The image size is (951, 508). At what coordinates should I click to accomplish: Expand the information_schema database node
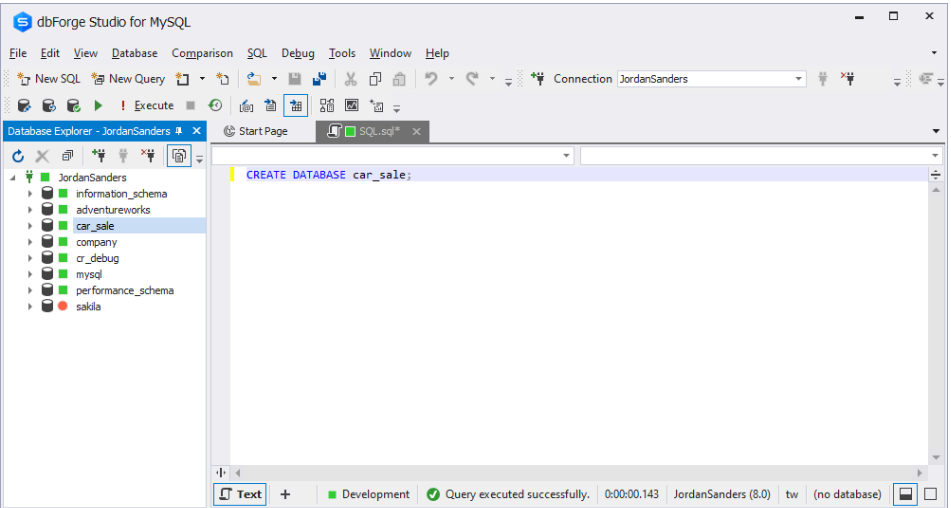point(30,194)
